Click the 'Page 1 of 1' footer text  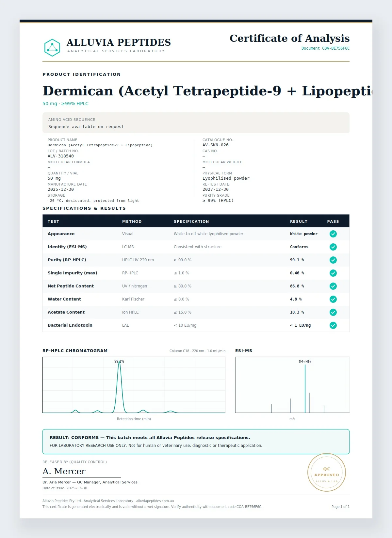click(340, 507)
